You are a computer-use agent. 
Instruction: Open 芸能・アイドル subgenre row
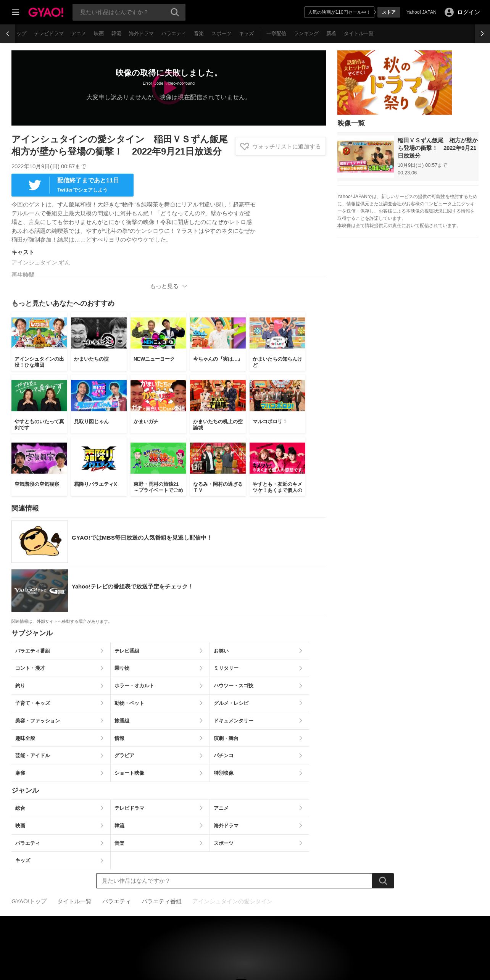tap(61, 756)
